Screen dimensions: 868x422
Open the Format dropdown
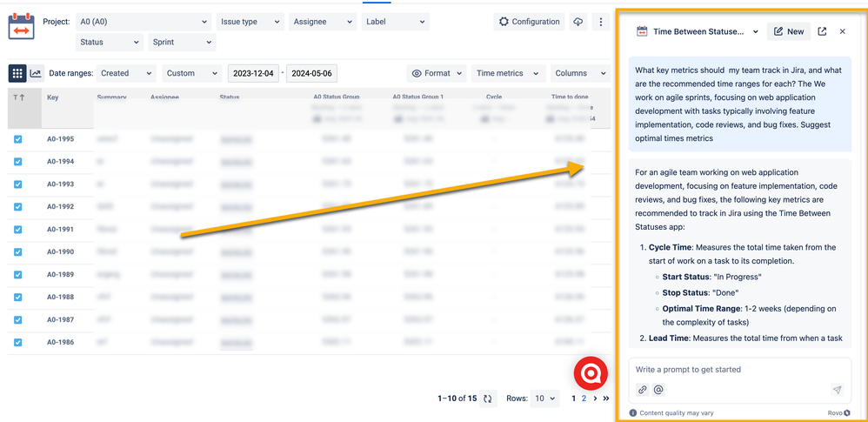437,73
